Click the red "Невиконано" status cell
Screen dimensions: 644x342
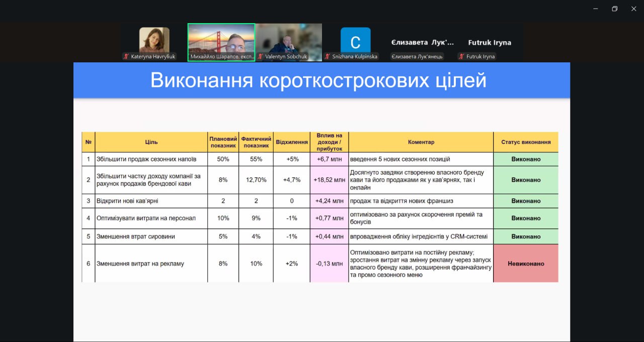(525, 264)
